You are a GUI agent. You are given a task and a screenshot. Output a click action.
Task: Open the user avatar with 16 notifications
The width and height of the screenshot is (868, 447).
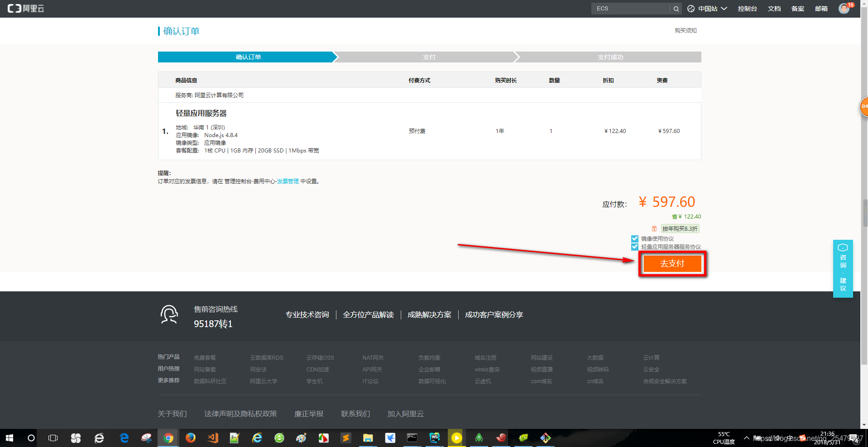(844, 8)
